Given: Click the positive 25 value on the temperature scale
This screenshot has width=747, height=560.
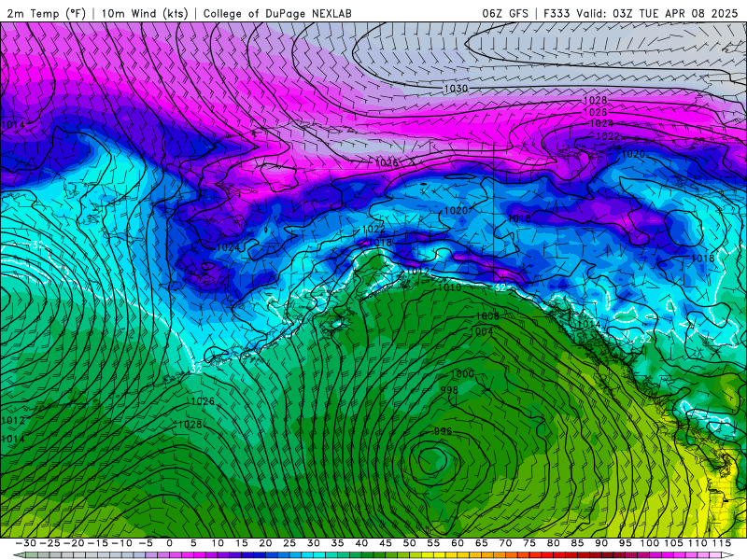Looking at the screenshot, I should tap(289, 543).
